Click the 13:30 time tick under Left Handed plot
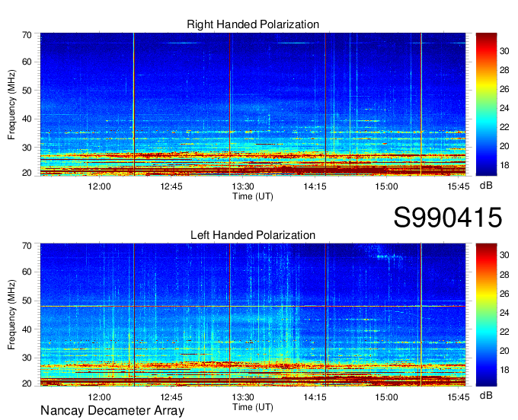 pyautogui.click(x=243, y=397)
